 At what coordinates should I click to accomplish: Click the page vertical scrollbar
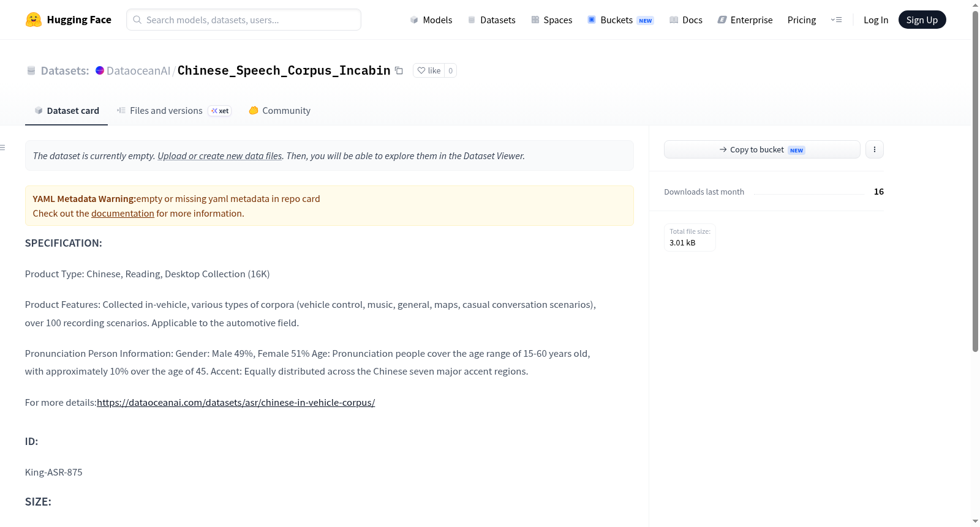pos(975,181)
